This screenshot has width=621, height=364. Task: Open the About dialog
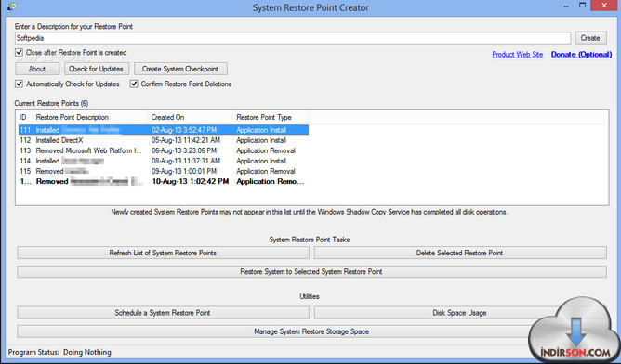[37, 69]
